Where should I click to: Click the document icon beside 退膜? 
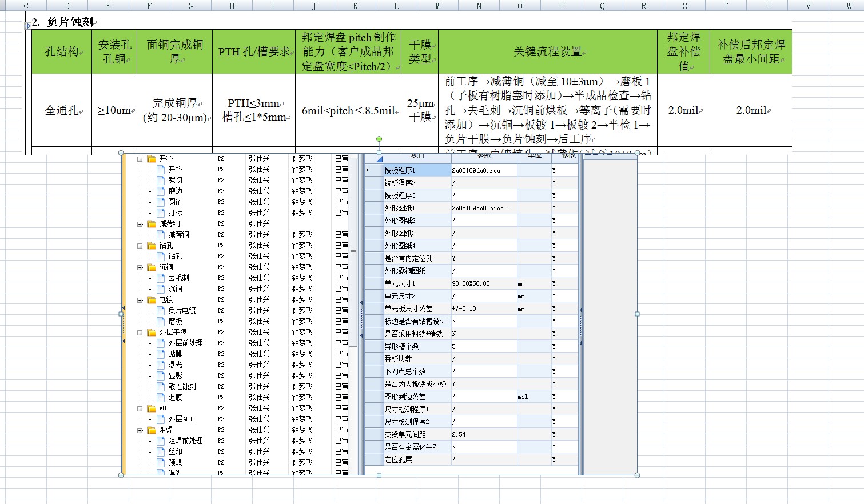pyautogui.click(x=161, y=398)
